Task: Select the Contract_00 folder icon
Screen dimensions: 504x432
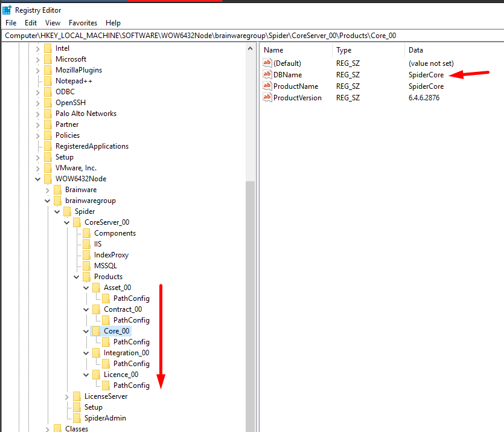Action: [x=96, y=309]
